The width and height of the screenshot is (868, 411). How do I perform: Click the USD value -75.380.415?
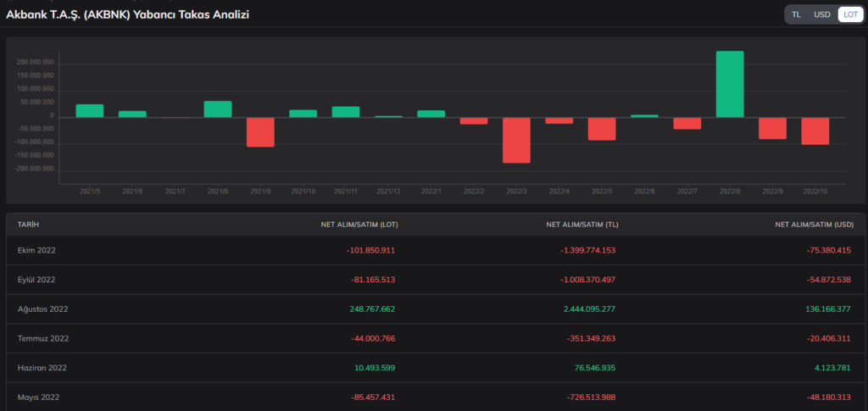[x=828, y=250]
